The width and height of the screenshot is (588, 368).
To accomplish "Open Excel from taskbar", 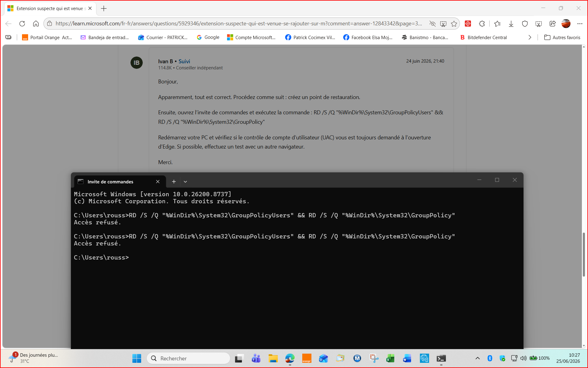I will [x=390, y=358].
